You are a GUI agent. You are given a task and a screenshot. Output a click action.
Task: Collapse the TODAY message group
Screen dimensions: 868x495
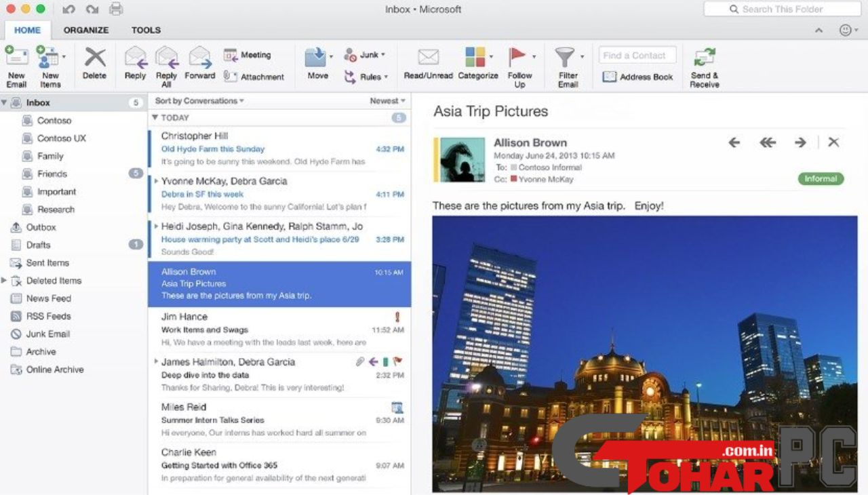(x=155, y=118)
